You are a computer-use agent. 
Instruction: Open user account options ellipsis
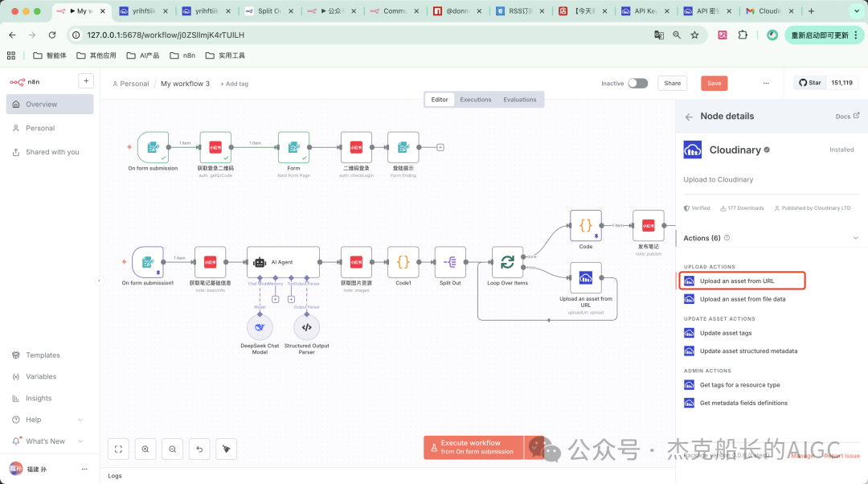pos(84,469)
